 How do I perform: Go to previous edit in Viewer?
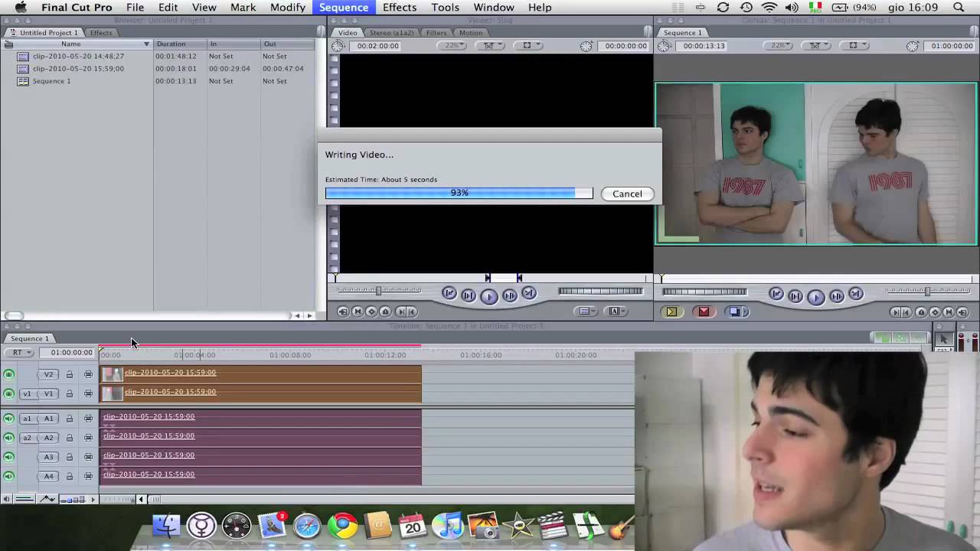point(449,294)
